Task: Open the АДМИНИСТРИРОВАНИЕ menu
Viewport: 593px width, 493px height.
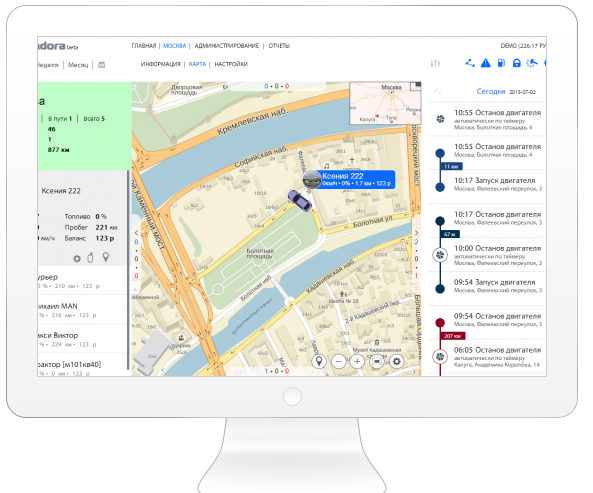Action: (227, 46)
